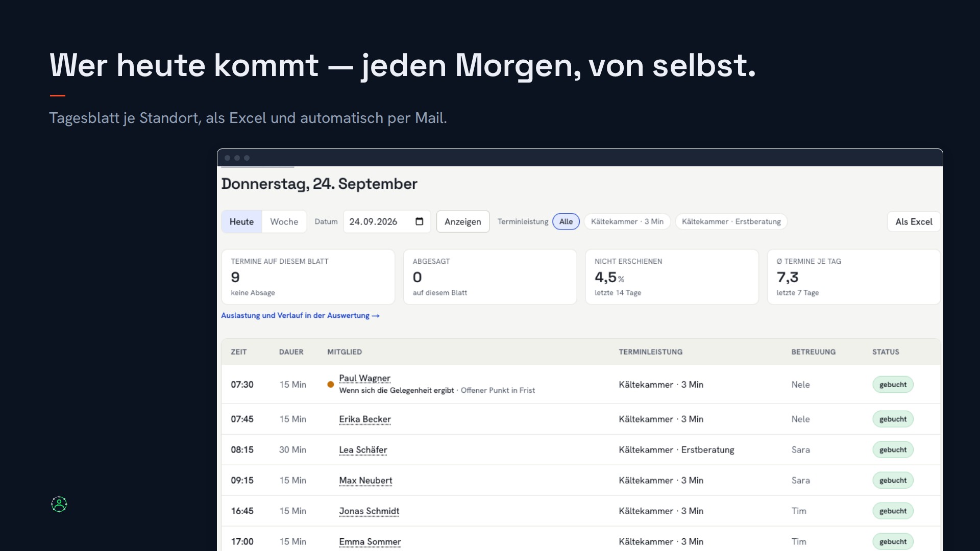Click the green user logo icon

point(59,504)
